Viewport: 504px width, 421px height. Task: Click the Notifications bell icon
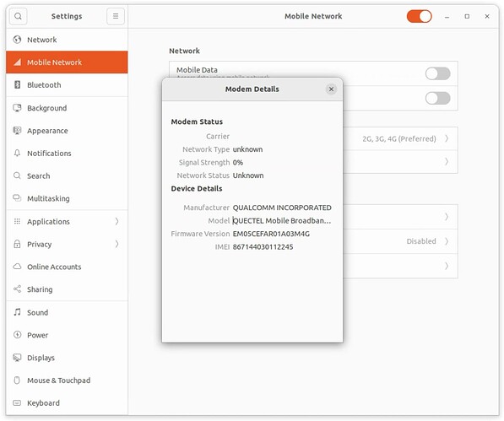[x=17, y=154]
